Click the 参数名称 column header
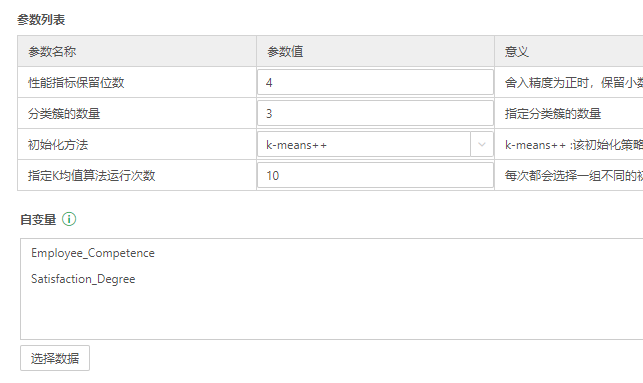This screenshot has width=643, height=383. (137, 51)
